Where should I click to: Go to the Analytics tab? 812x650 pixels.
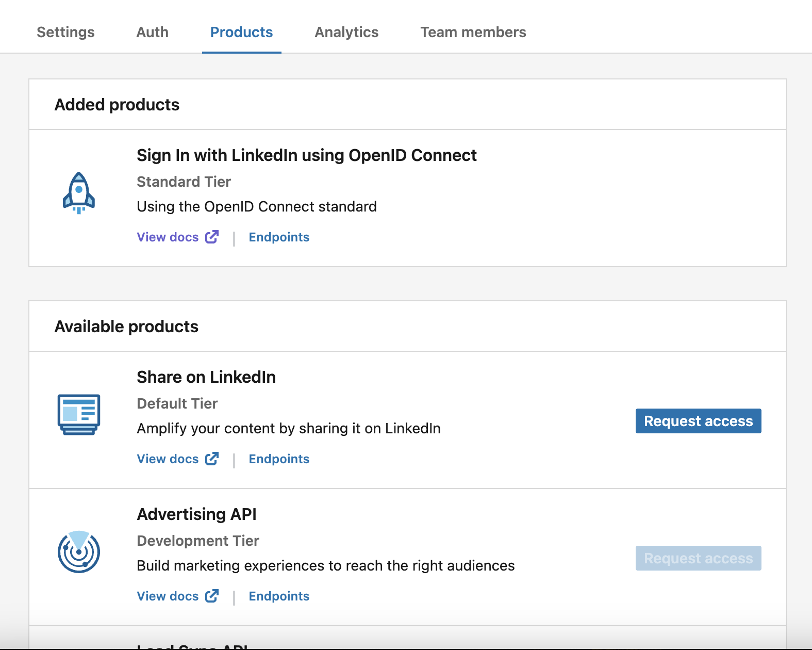click(x=346, y=32)
